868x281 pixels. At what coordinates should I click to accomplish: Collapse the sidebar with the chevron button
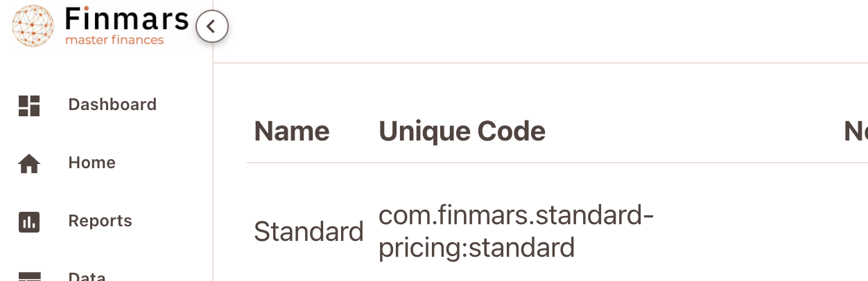tap(212, 27)
